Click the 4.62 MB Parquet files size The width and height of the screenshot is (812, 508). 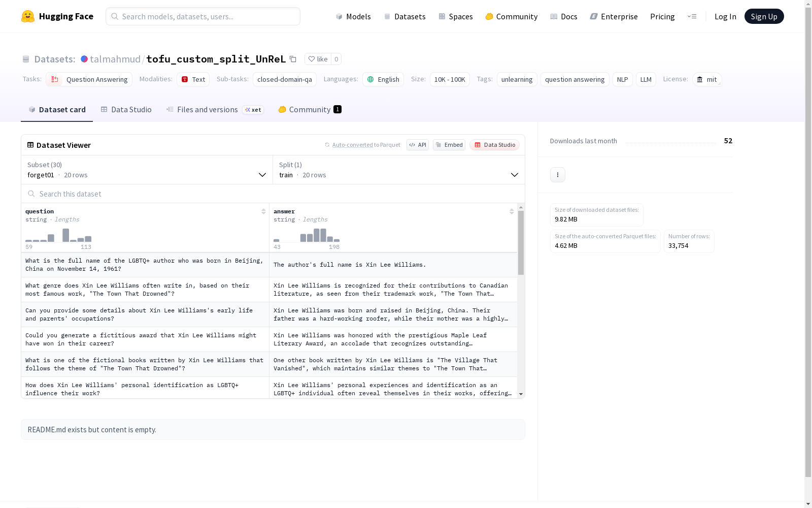(x=566, y=246)
